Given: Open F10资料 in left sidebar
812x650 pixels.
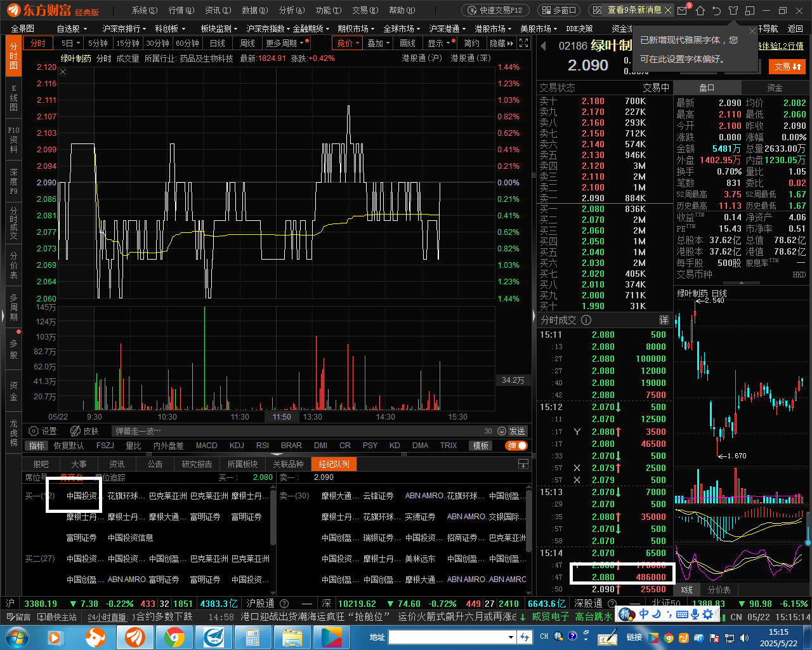Looking at the screenshot, I should point(14,140).
